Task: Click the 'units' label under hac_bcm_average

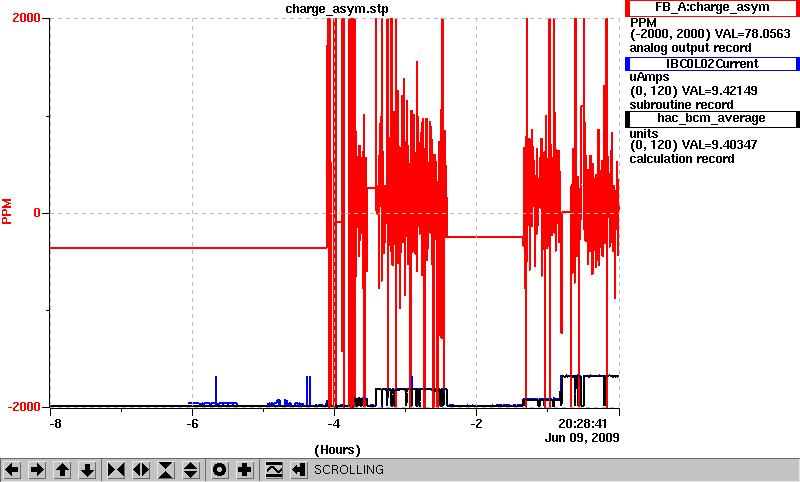Action: click(644, 134)
